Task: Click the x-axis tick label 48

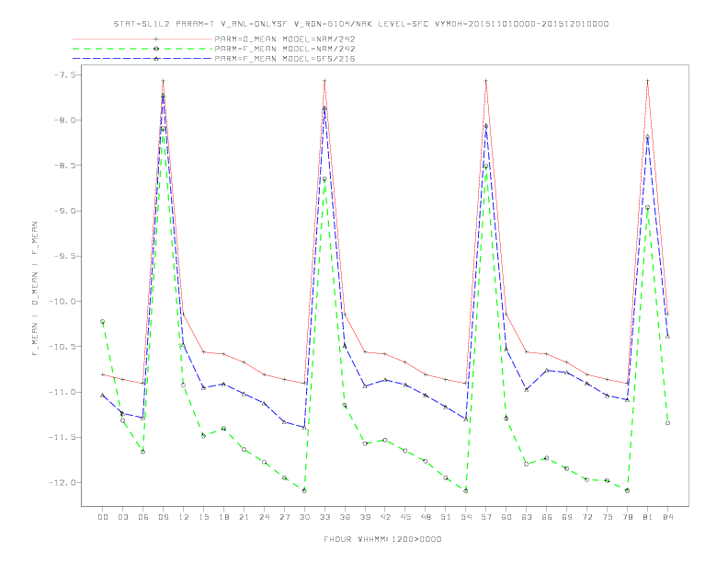Action: click(x=426, y=517)
